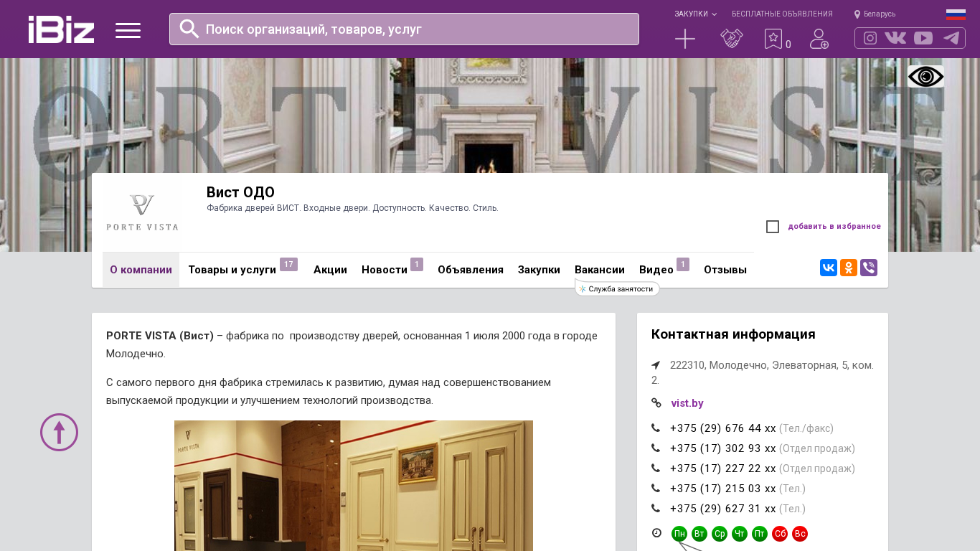The height and width of the screenshot is (551, 980).
Task: Click the Tuesday working day circle
Action: pyautogui.click(x=699, y=534)
